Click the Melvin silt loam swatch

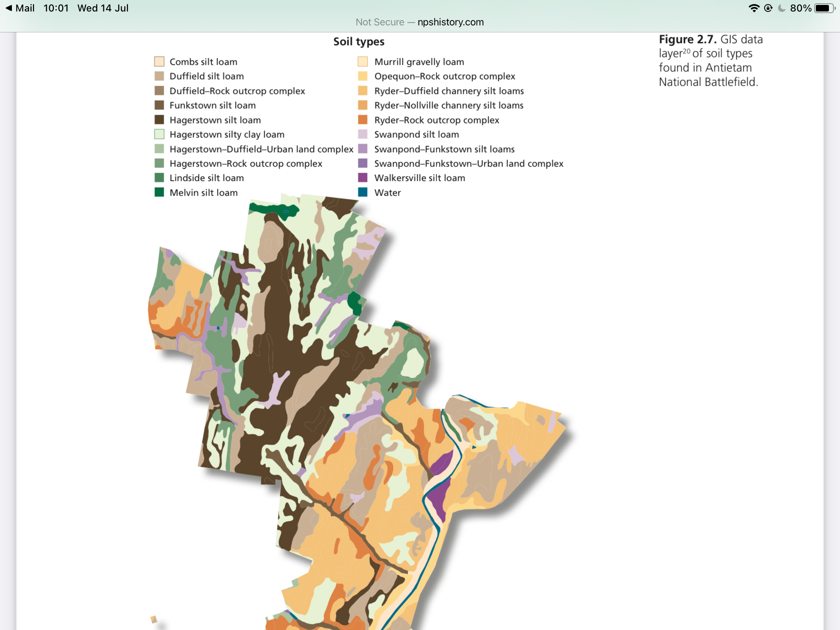[x=159, y=192]
